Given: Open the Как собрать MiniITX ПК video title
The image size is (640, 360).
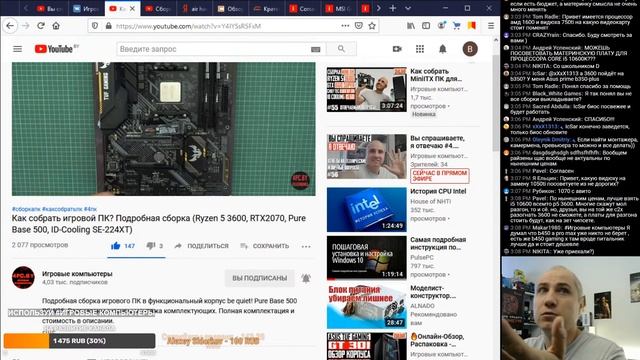Looking at the screenshot, I should tap(436, 75).
